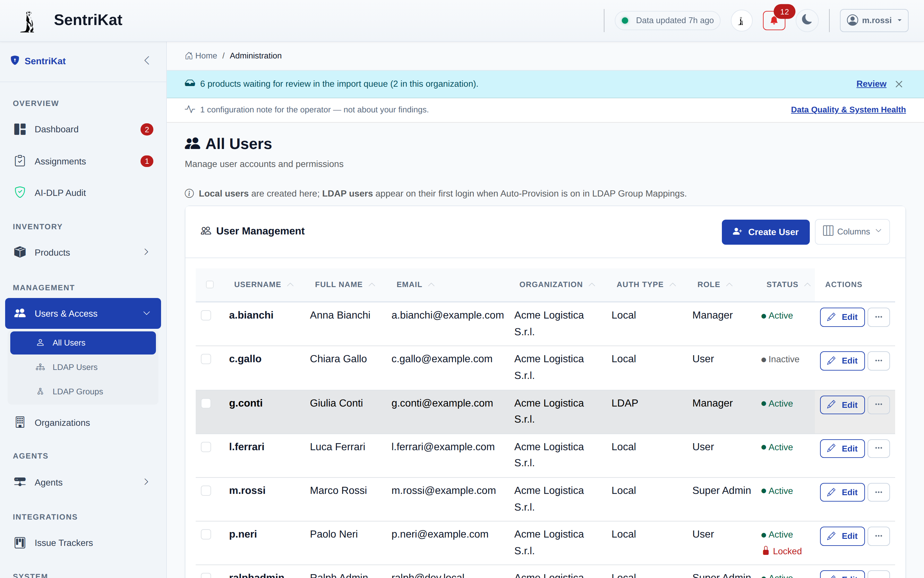Click the Create User button
This screenshot has height=578, width=924.
[765, 232]
